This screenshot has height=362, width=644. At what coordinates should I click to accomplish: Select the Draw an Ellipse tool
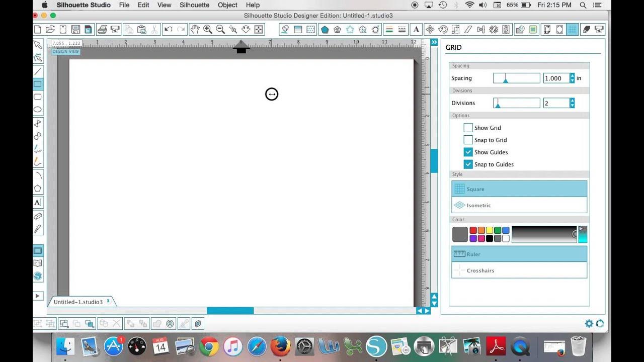38,109
